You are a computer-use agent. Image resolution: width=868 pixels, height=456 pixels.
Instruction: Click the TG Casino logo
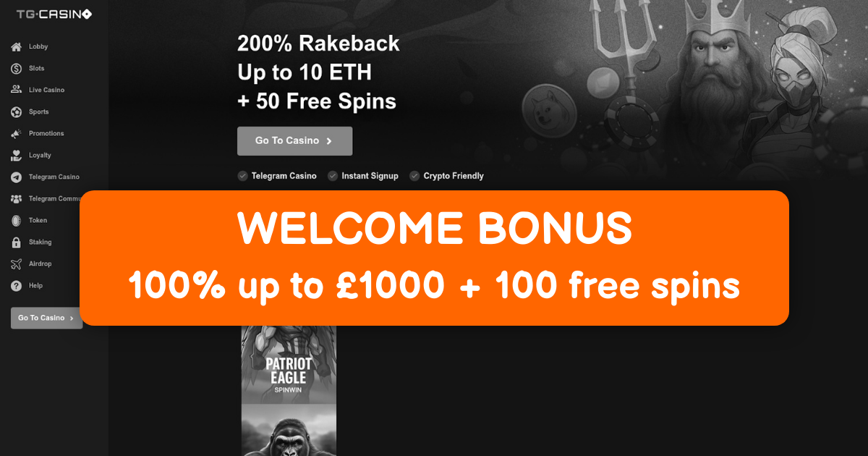coord(54,14)
